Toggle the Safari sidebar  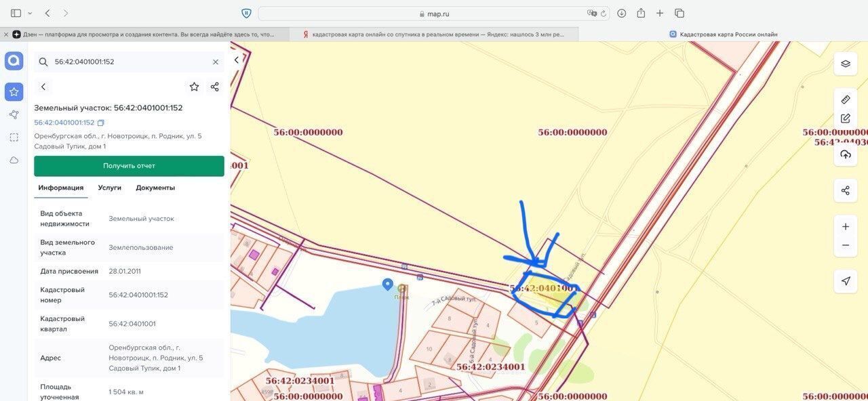click(16, 13)
